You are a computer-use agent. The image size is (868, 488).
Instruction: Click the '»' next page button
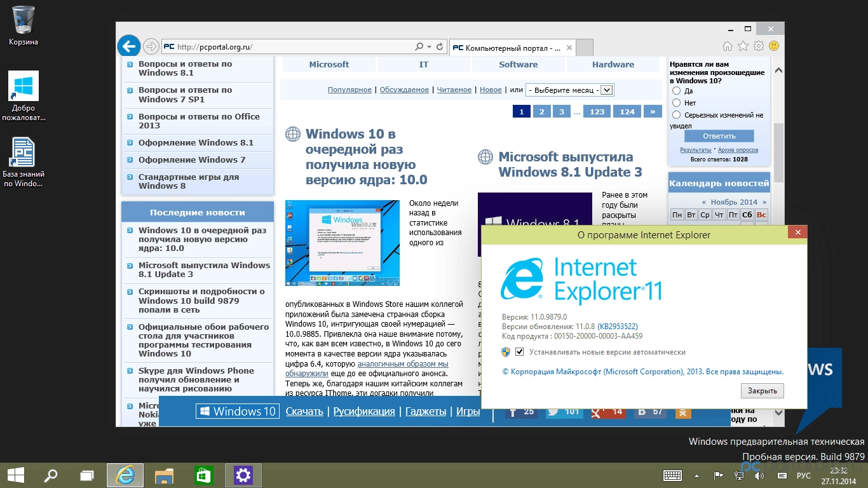pyautogui.click(x=653, y=111)
